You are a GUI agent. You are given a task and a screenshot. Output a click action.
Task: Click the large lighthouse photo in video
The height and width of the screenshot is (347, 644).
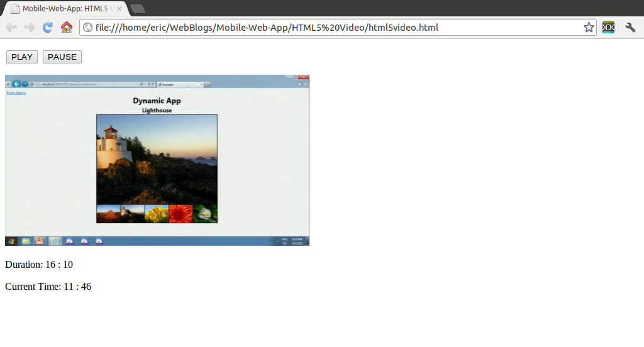(157, 159)
